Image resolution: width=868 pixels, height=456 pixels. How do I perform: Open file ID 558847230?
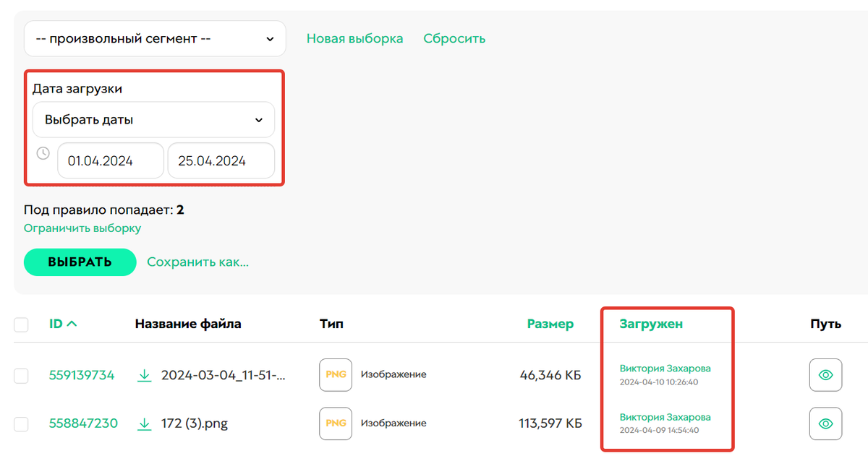point(83,423)
